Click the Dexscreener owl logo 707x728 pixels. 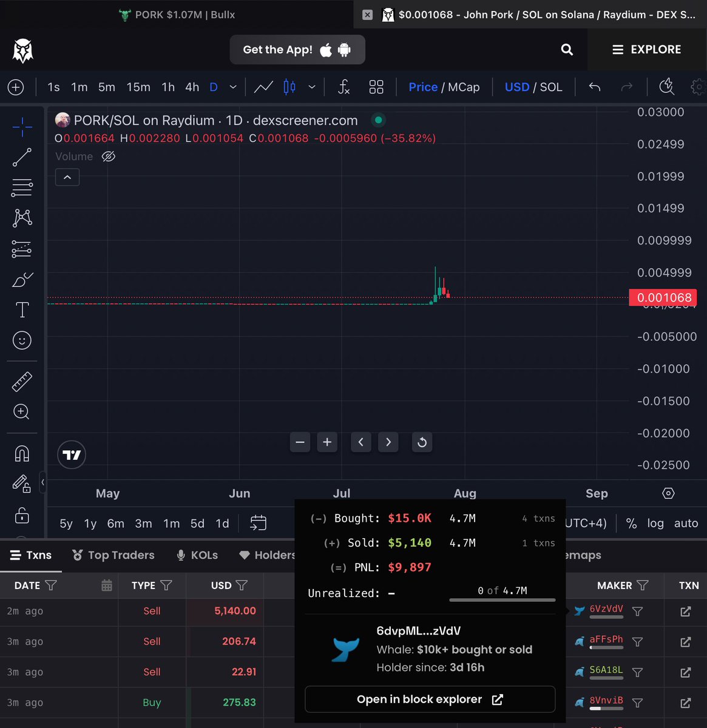click(x=23, y=51)
